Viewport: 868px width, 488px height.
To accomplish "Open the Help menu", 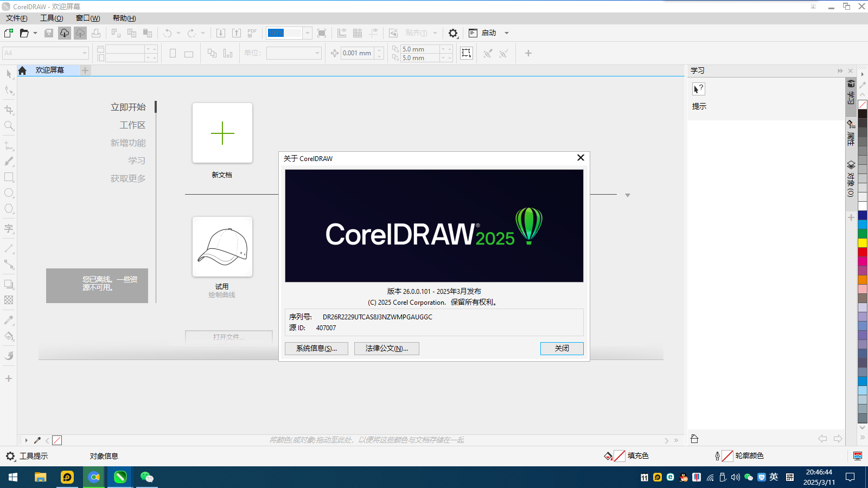I will [x=124, y=18].
